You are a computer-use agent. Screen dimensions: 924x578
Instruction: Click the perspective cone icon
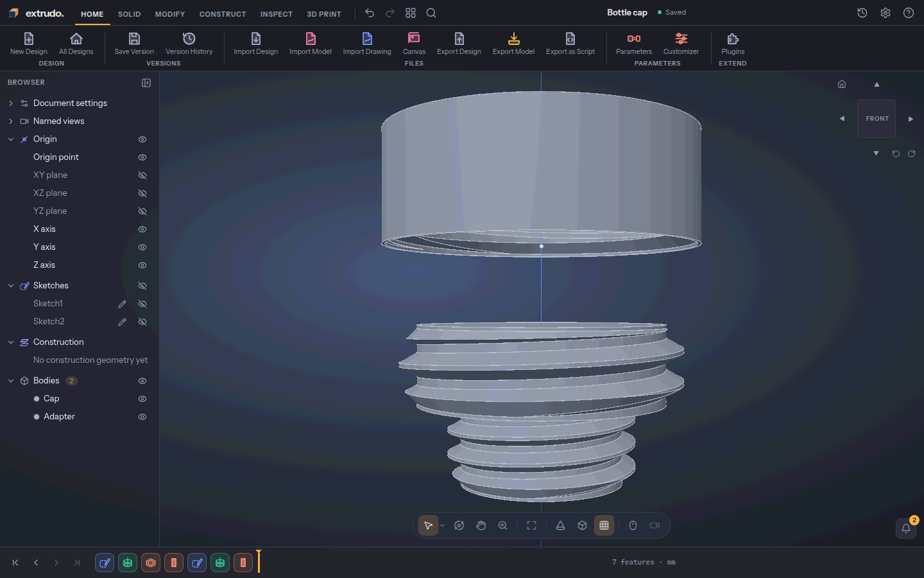[560, 525]
